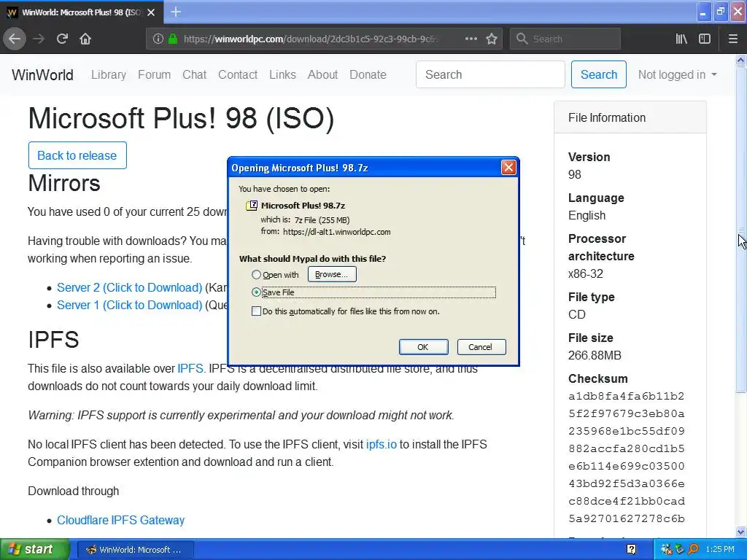Bookmark this page with the star icon

(492, 39)
